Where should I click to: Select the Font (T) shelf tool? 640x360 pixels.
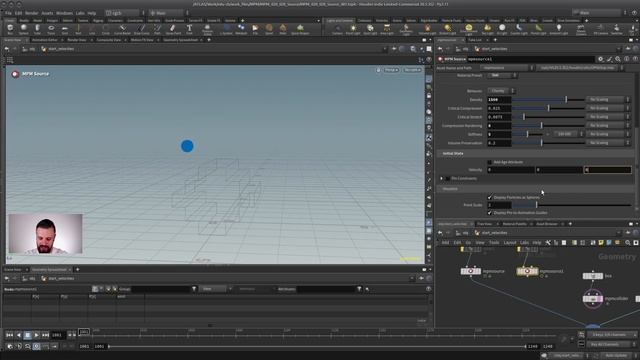[x=189, y=29]
